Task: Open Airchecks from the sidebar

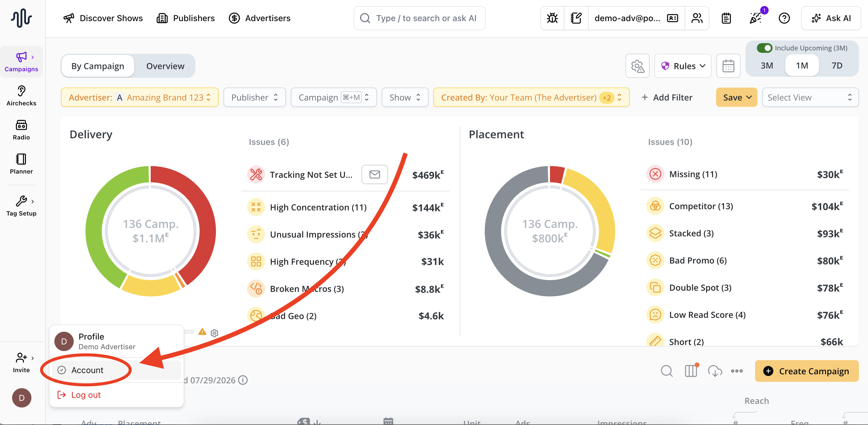Action: [21, 96]
